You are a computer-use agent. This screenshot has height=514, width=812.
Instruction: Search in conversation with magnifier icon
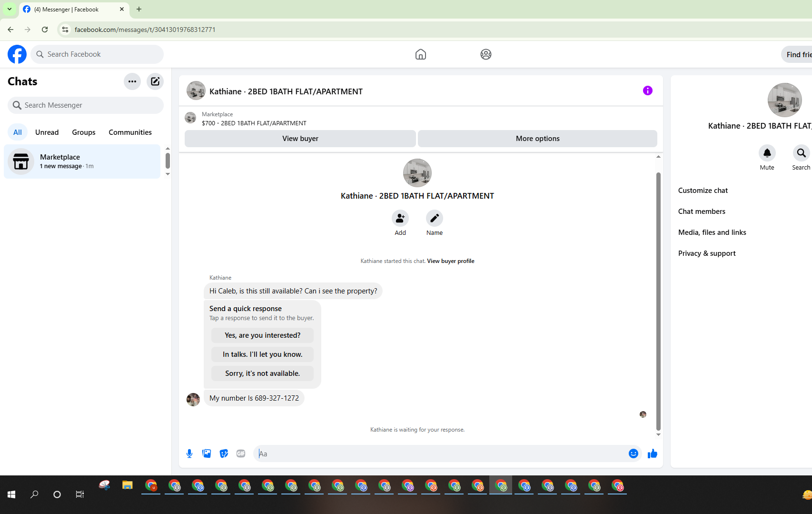pos(802,153)
